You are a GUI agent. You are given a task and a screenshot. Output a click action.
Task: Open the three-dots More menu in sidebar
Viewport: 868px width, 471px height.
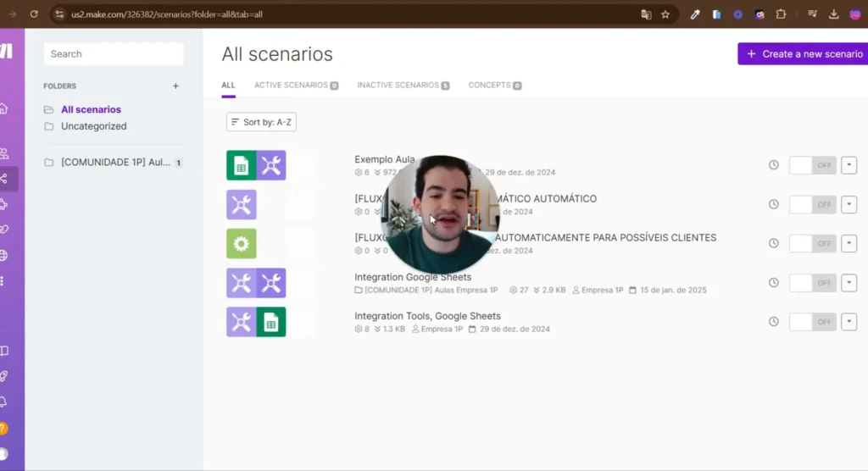pos(3,280)
